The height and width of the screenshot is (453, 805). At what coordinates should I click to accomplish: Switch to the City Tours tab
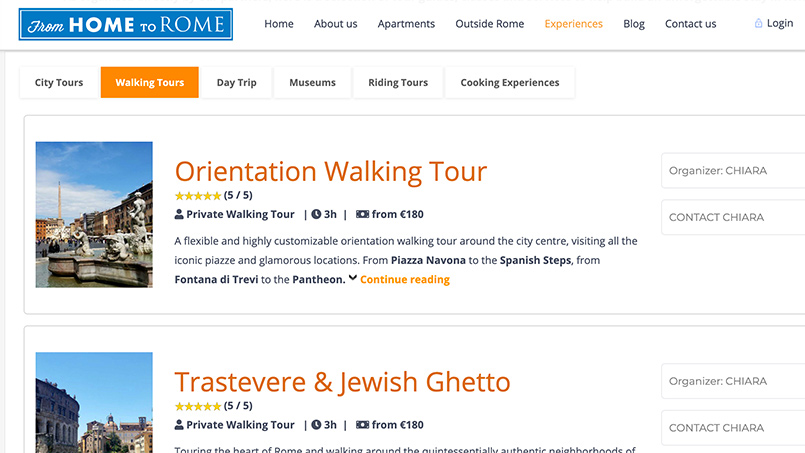[x=59, y=82]
